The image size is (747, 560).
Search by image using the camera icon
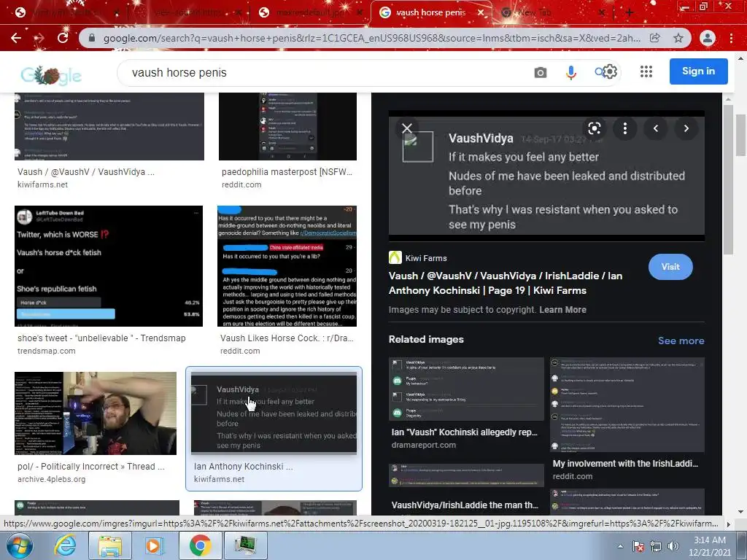tap(541, 72)
